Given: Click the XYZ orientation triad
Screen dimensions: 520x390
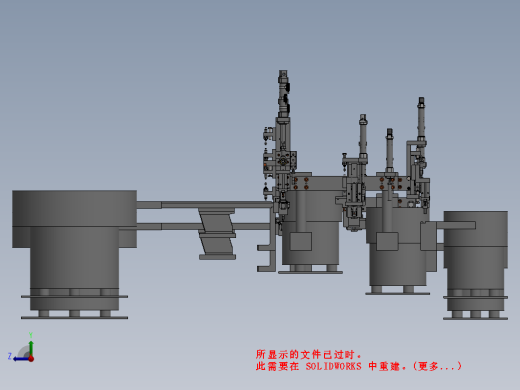Looking at the screenshot, I should [22, 348].
